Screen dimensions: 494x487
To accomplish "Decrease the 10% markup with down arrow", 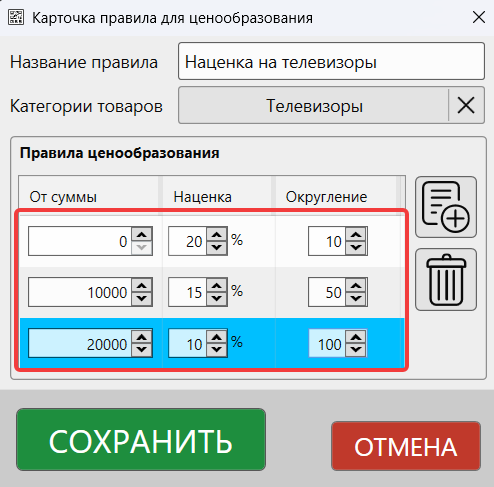I will coord(217,350).
